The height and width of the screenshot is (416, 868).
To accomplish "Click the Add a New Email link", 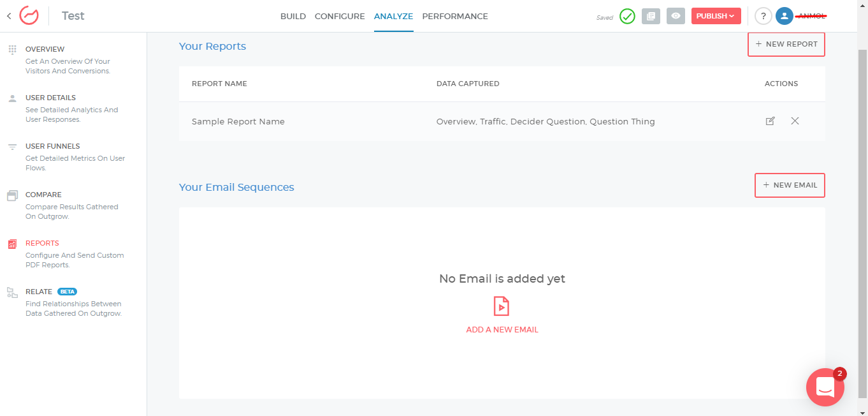I will click(502, 330).
